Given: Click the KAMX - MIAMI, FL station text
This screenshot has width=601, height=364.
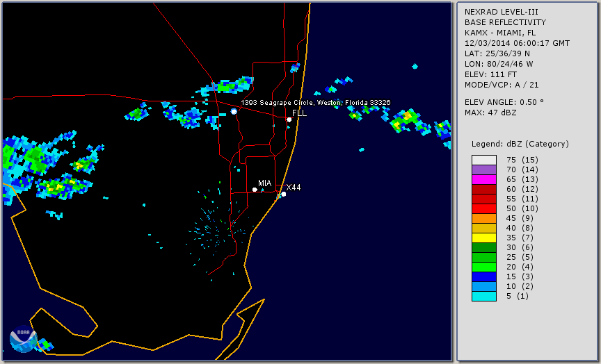Looking at the screenshot, I should (x=500, y=33).
